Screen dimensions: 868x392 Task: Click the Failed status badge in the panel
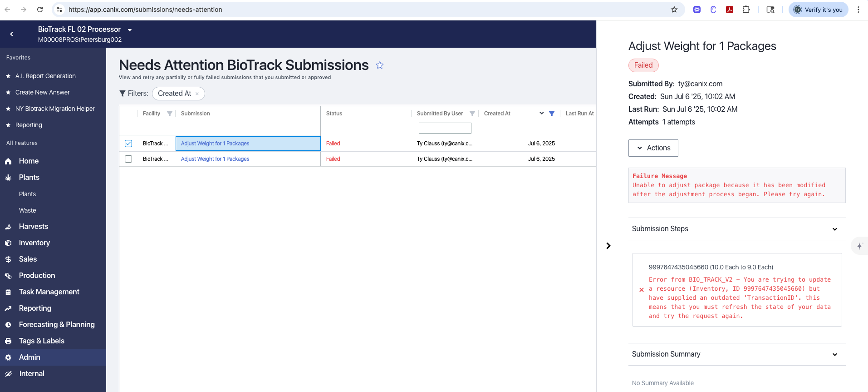coord(643,65)
